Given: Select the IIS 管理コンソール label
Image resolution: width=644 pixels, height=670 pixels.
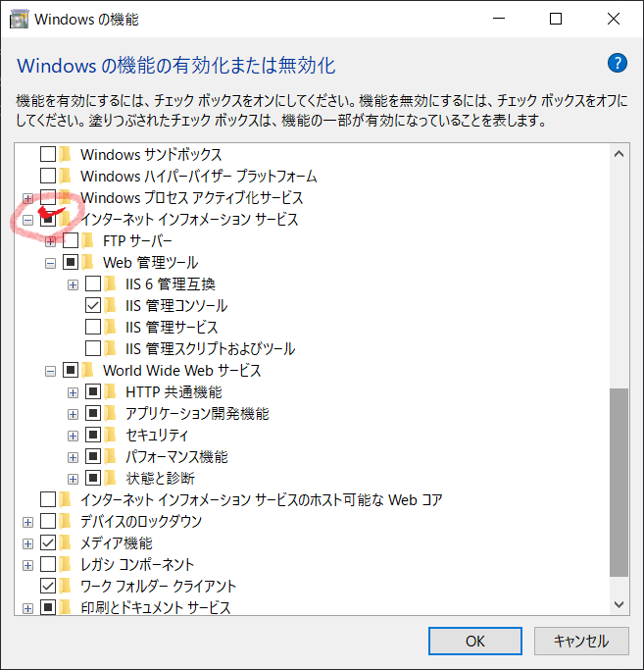Looking at the screenshot, I should [175, 305].
